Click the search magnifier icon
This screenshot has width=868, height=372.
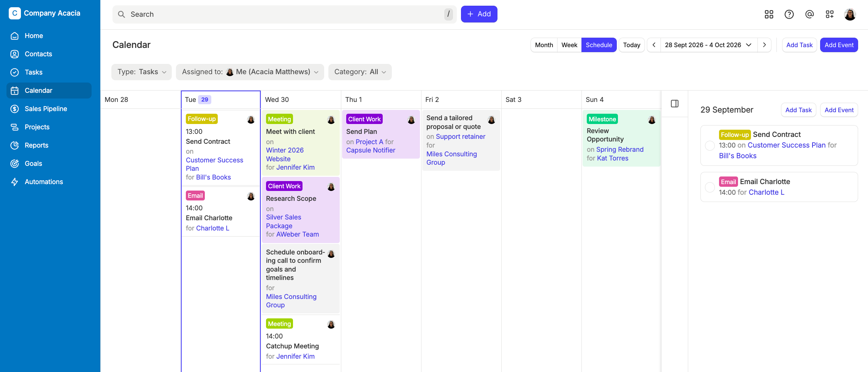click(x=122, y=14)
